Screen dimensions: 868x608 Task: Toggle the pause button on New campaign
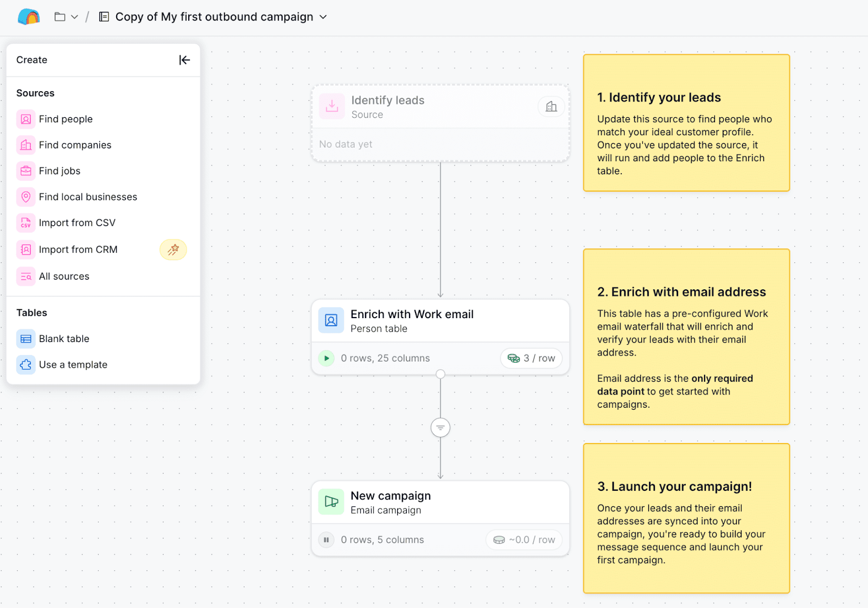(326, 540)
